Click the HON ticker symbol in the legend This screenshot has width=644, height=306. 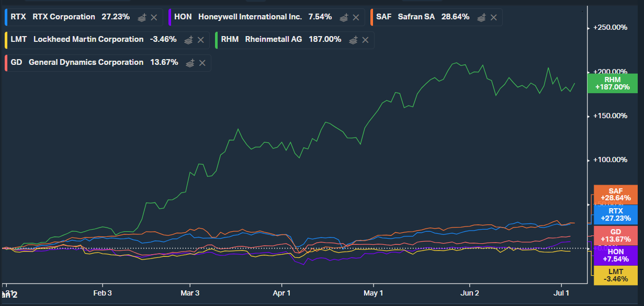(183, 17)
